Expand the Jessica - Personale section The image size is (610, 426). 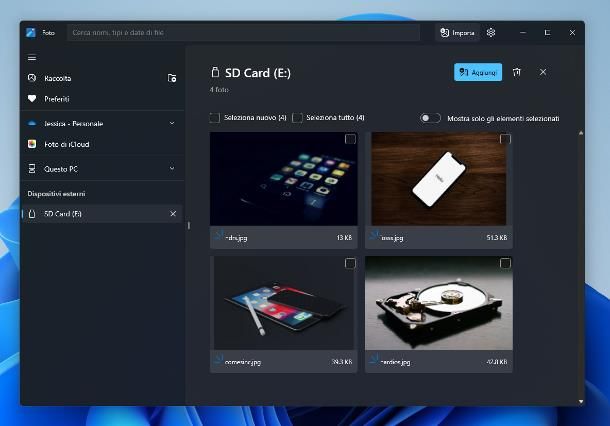[172, 123]
